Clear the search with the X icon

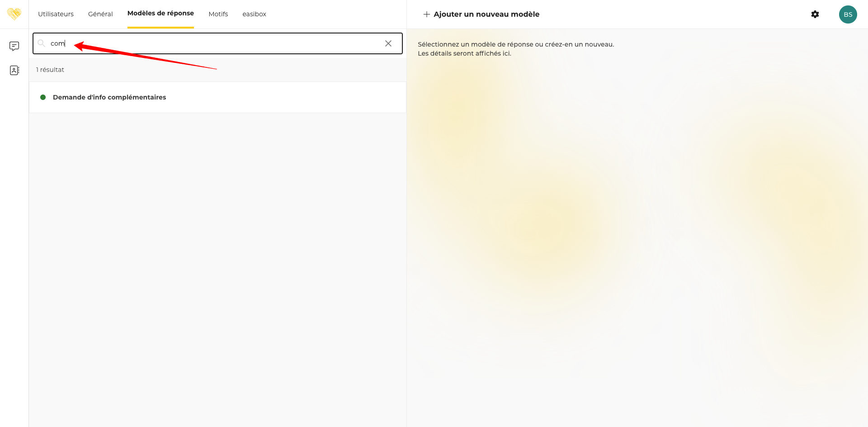(388, 43)
